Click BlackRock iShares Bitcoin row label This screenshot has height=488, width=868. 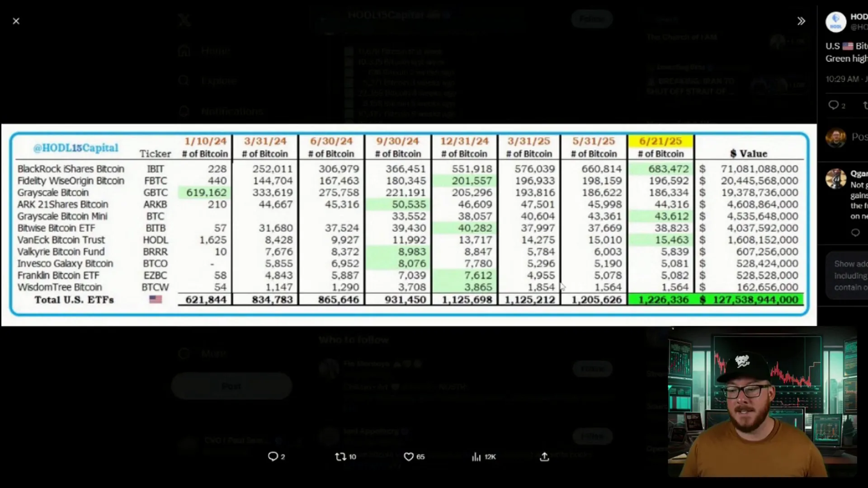click(71, 169)
